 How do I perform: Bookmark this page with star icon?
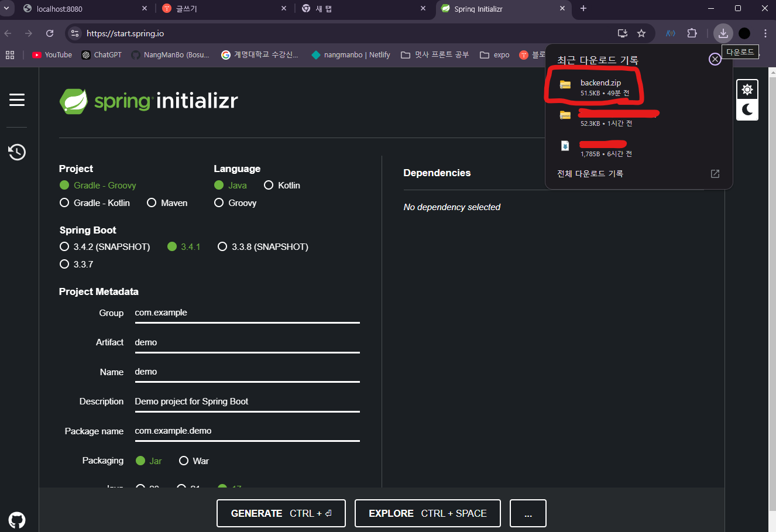tap(641, 33)
